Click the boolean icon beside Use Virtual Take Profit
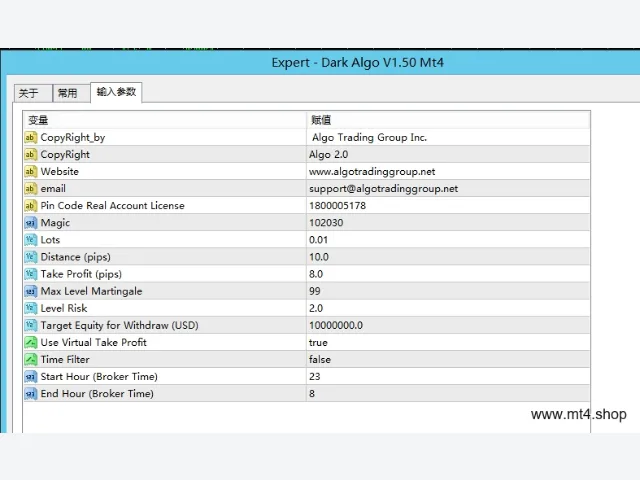 coord(31,342)
